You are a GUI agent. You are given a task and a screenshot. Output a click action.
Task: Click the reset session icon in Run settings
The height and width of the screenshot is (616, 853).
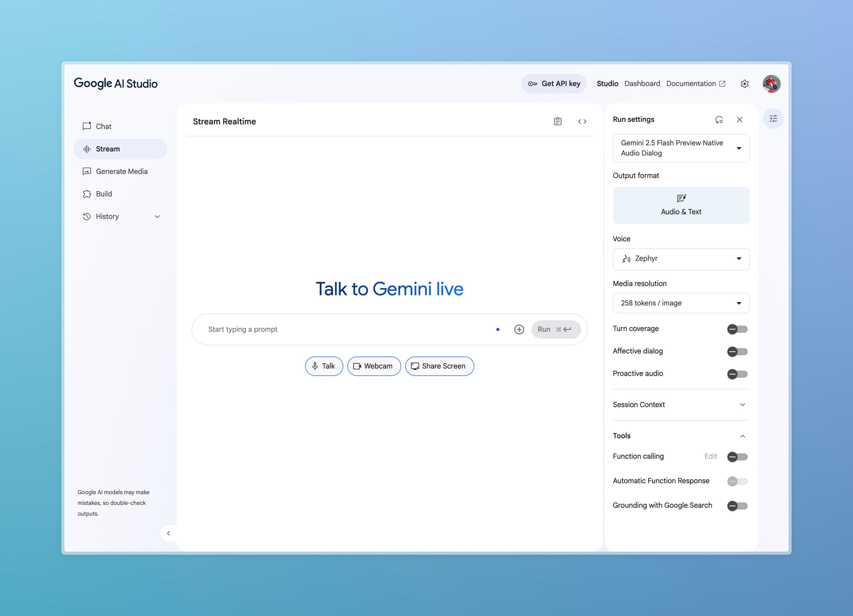coord(719,120)
